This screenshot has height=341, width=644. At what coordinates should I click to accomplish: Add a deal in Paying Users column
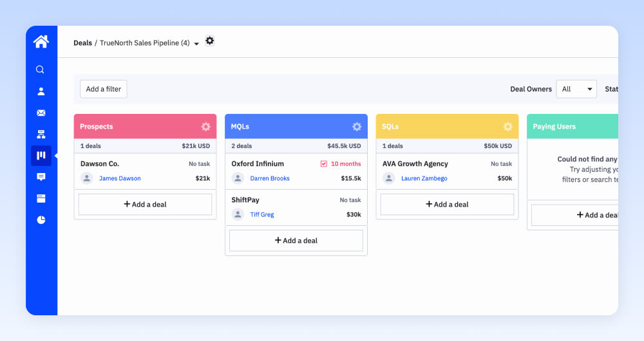(x=574, y=215)
